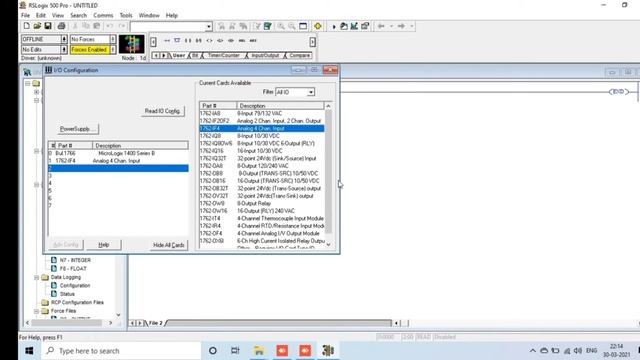Click the Read IO Config button
640x360 pixels.
pos(162,111)
